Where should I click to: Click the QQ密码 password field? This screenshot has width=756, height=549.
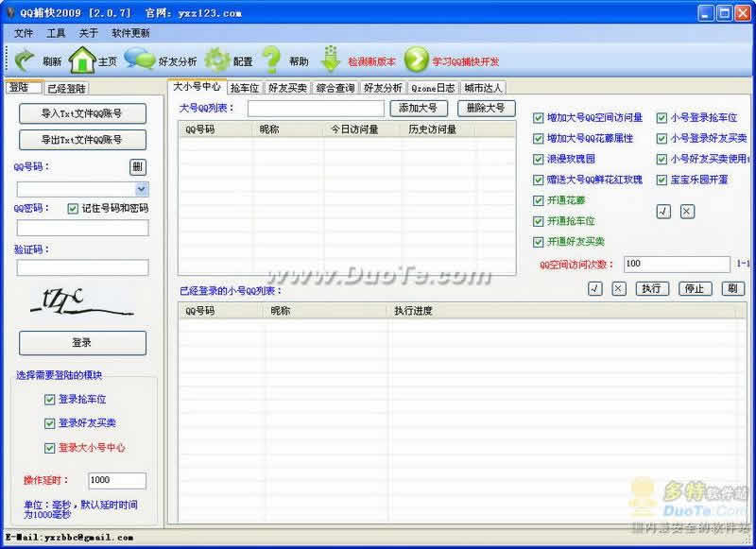(x=82, y=228)
